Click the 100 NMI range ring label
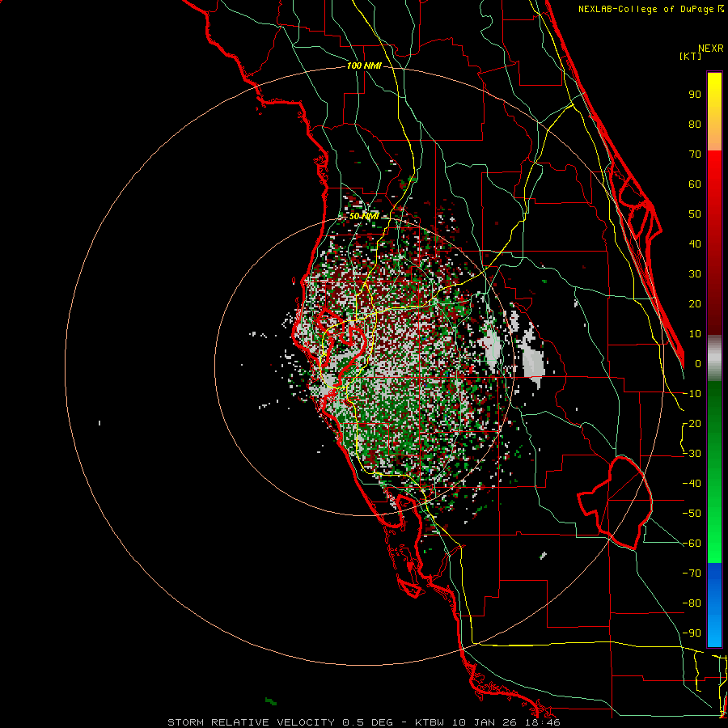This screenshot has width=728, height=728. click(364, 66)
